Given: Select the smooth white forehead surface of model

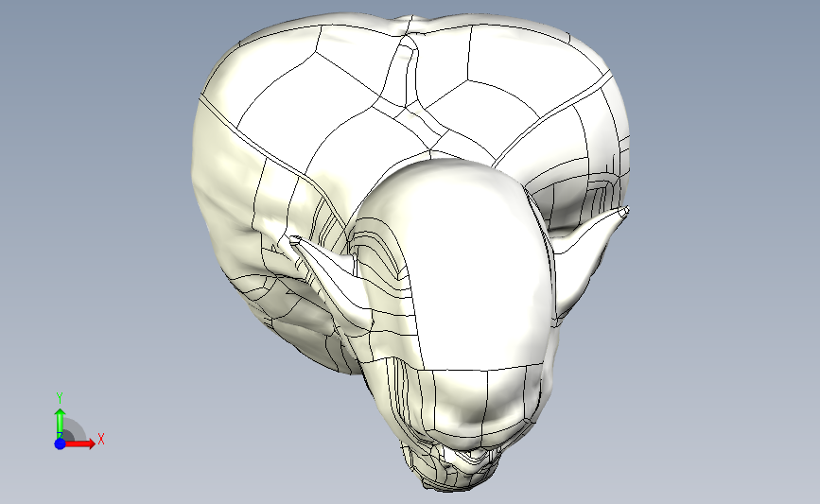Looking at the screenshot, I should tap(471, 267).
